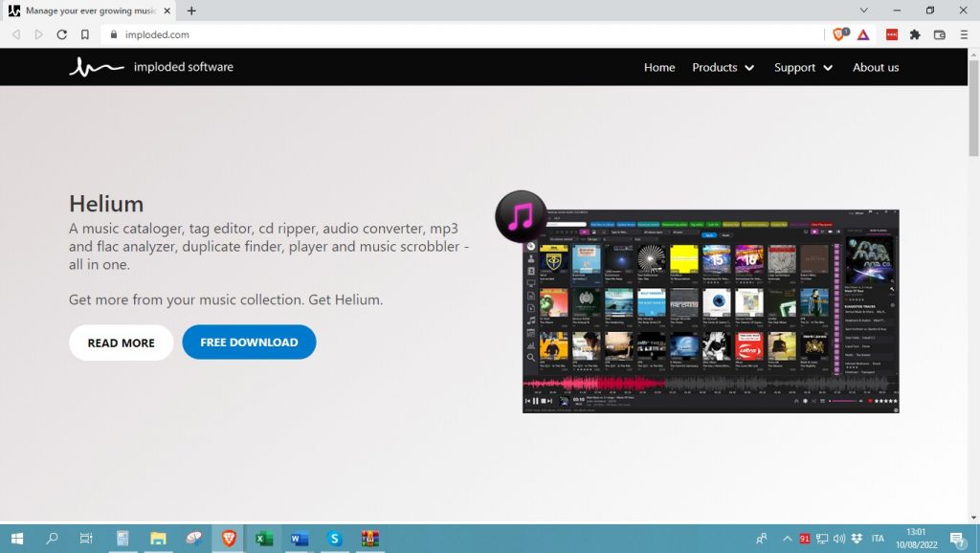980x553 pixels.
Task: Click the FREE DOWNLOAD button
Action: point(249,343)
